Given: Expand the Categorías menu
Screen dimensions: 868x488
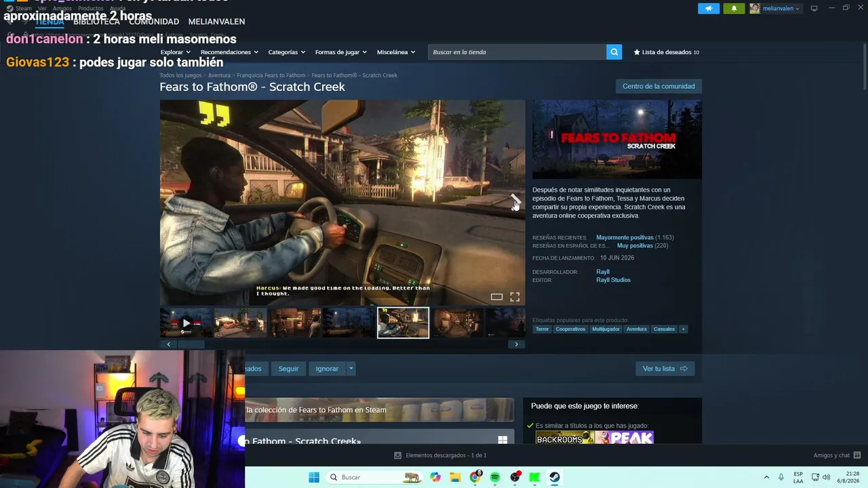Looking at the screenshot, I should pos(287,52).
